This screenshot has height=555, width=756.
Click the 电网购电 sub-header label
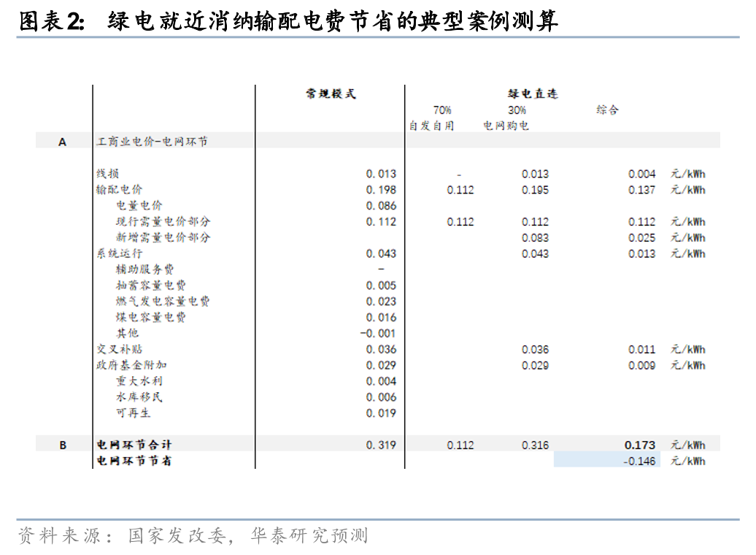coord(506,126)
